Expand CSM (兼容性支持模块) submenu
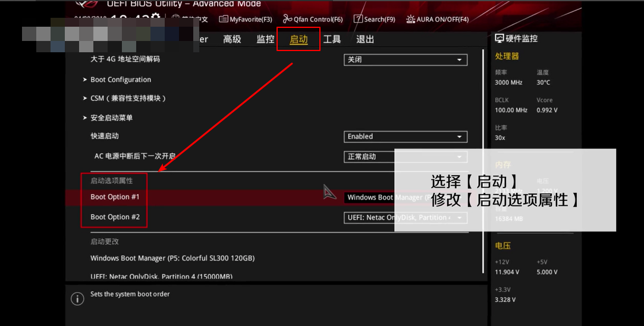Screen dimensions: 644x326 (x=128, y=98)
